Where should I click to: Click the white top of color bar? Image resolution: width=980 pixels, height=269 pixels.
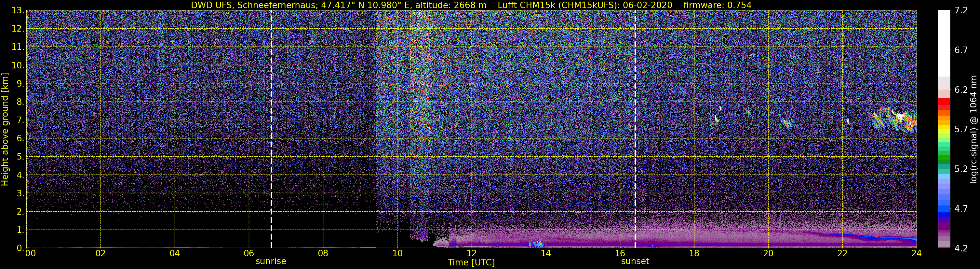point(944,43)
